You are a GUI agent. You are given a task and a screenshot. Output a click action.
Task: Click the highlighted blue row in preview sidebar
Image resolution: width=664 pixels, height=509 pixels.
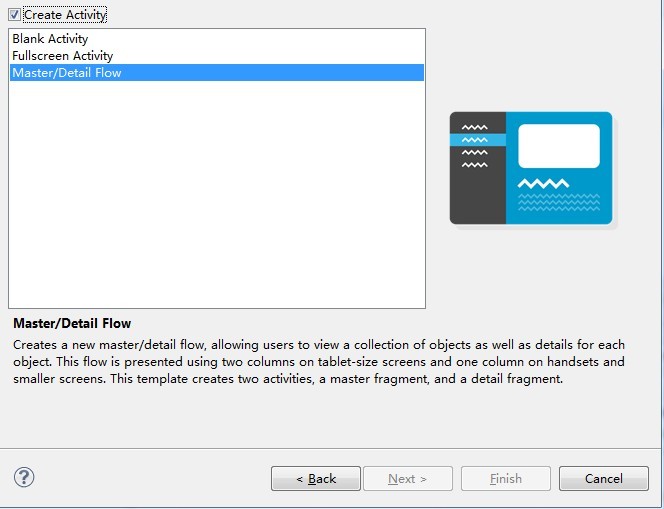tap(477, 140)
